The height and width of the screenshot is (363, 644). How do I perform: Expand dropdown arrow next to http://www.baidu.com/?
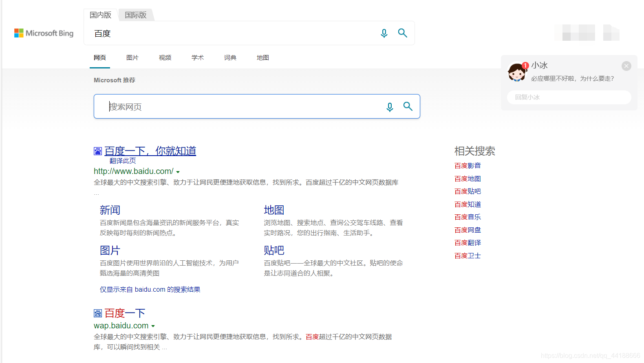point(178,172)
